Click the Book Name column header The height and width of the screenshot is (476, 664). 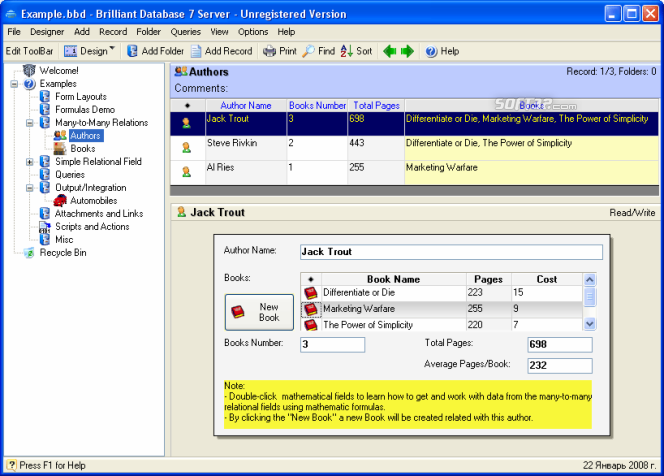[x=393, y=279]
